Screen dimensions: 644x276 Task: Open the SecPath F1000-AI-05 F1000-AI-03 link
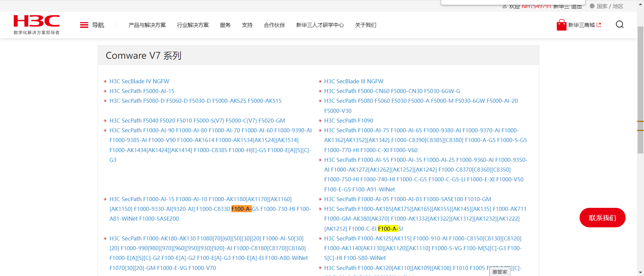click(408, 199)
